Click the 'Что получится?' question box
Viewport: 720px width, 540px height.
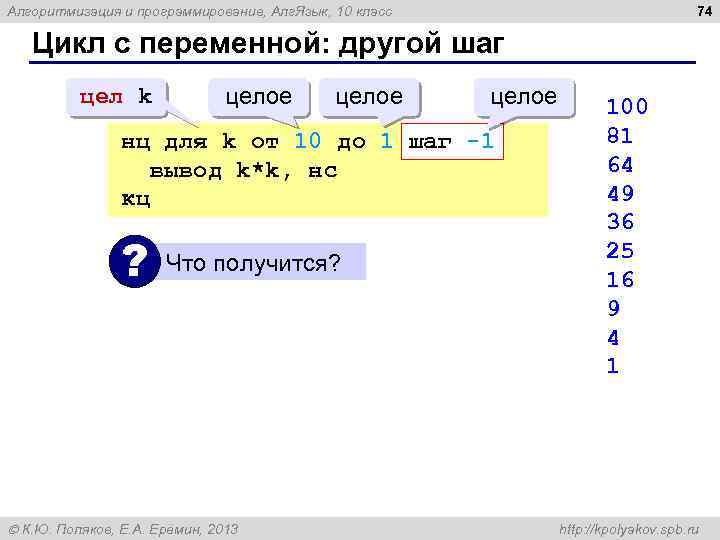[x=262, y=262]
